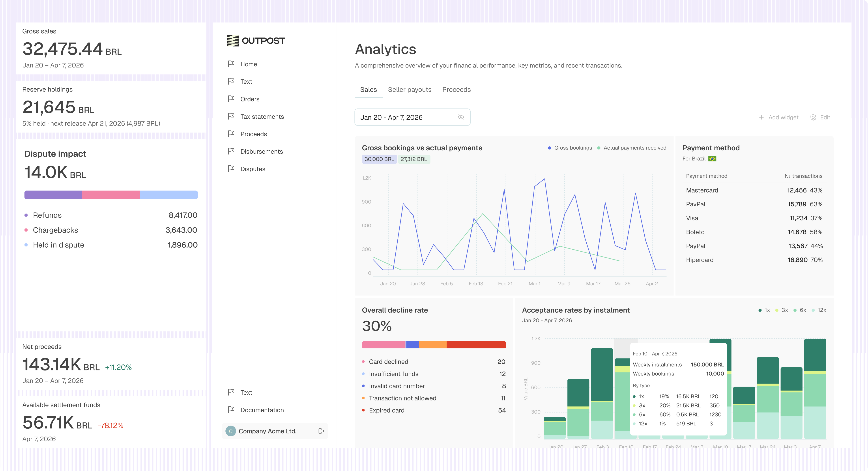
Task: Switch to the Proceeds tab
Action: 456,90
